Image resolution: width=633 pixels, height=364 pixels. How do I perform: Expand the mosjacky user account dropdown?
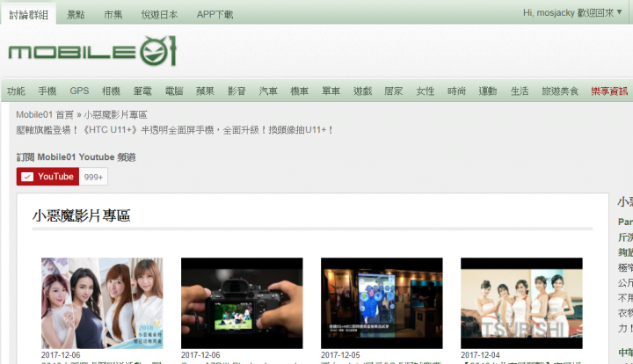(x=572, y=13)
